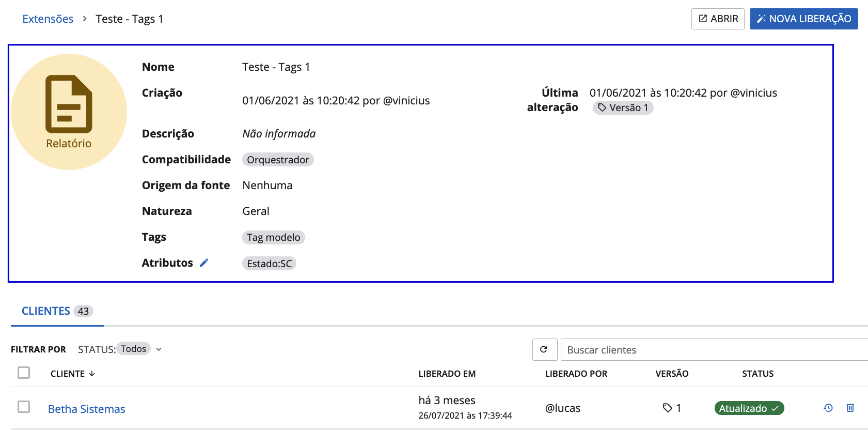Click the 43 clients count badge
Screen dimensions: 868x430
tap(83, 311)
